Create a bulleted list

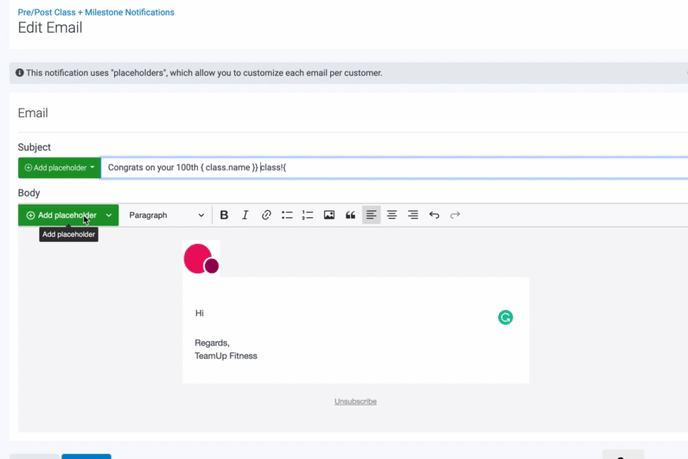(287, 215)
